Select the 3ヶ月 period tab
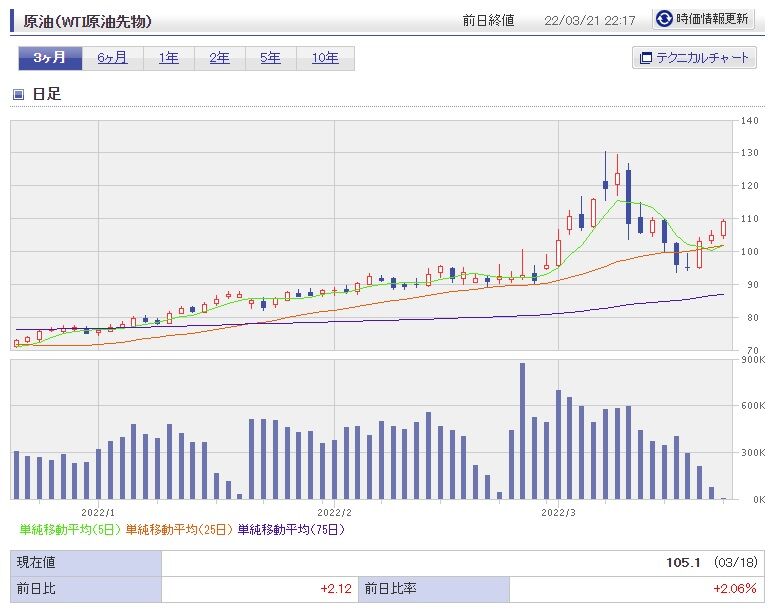Viewport: 777px width, 614px height. 49,58
